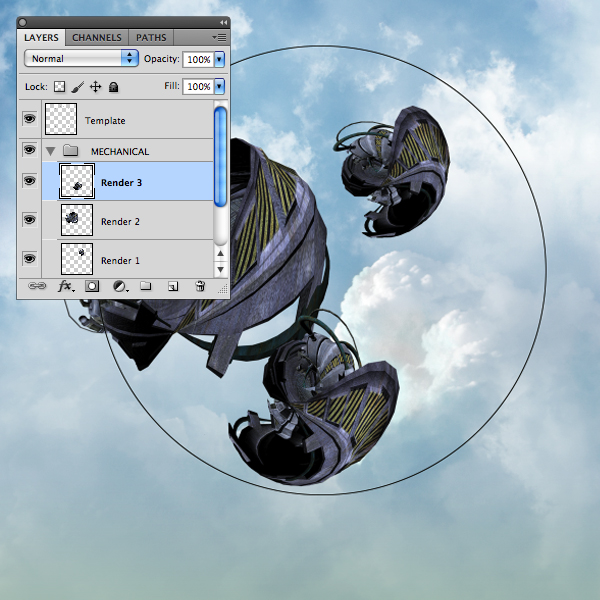This screenshot has width=600, height=600.
Task: Open the Normal blend mode dropdown
Action: point(81,59)
